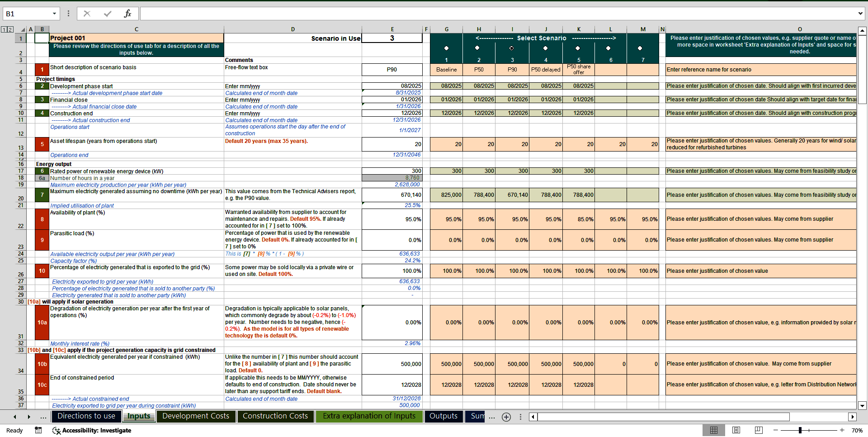
Task: Select scenario 7 radio button
Action: [640, 48]
